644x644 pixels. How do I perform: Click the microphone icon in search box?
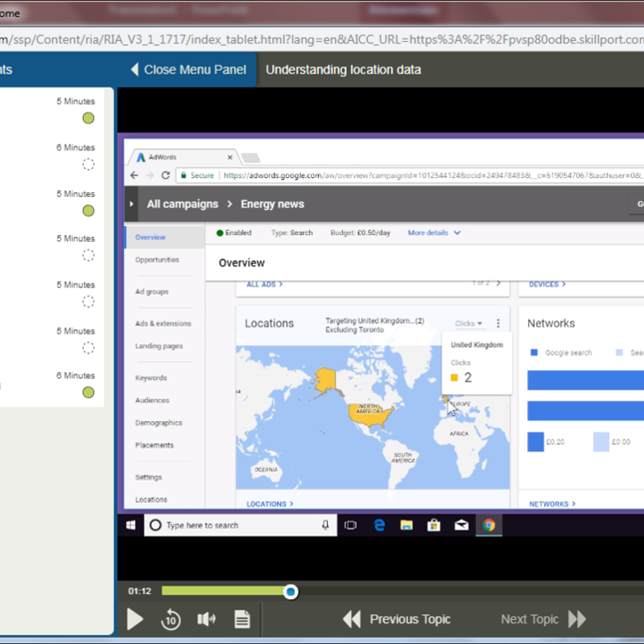[325, 526]
